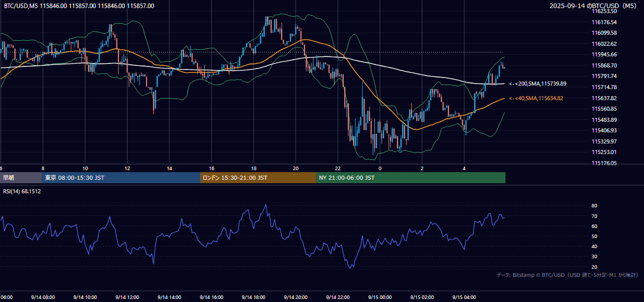Click price axis label 115714.78
The height and width of the screenshot is (302, 644).
click(x=604, y=87)
